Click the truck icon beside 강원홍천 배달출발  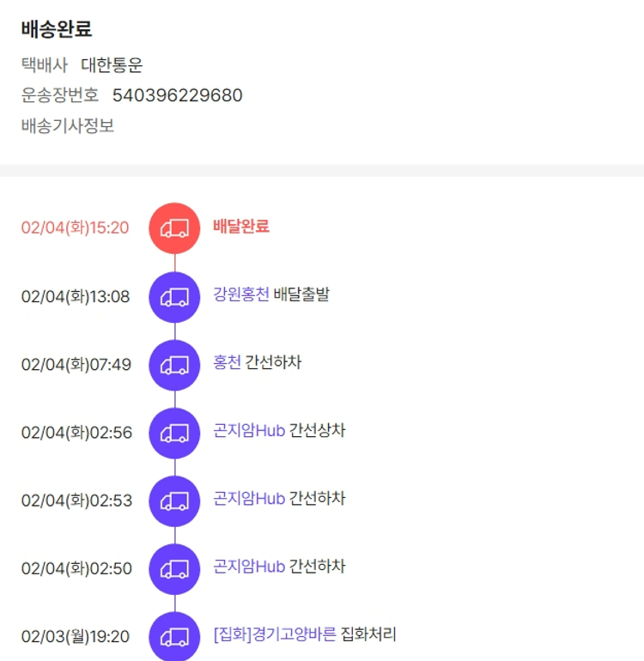[x=175, y=297]
